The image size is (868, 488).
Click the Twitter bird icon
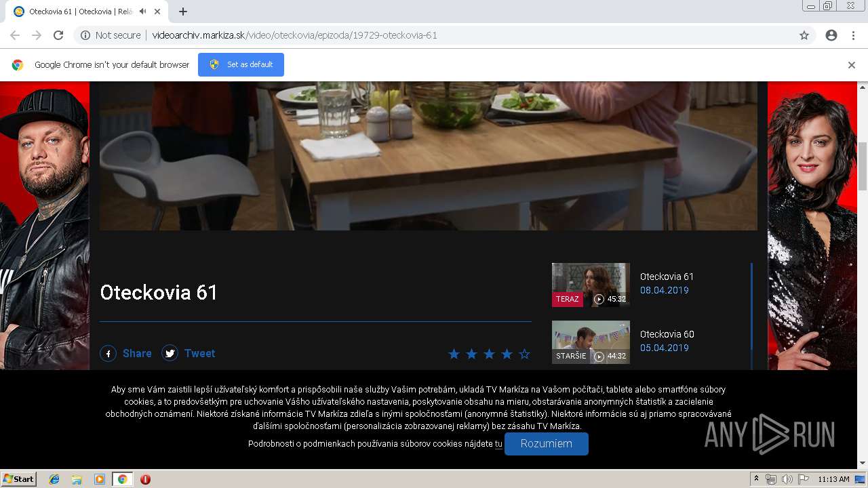click(170, 353)
